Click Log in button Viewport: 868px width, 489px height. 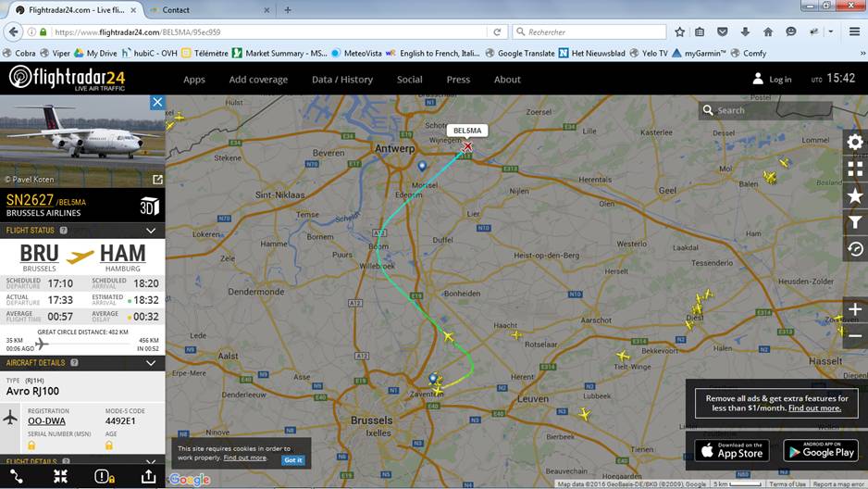pyautogui.click(x=773, y=80)
